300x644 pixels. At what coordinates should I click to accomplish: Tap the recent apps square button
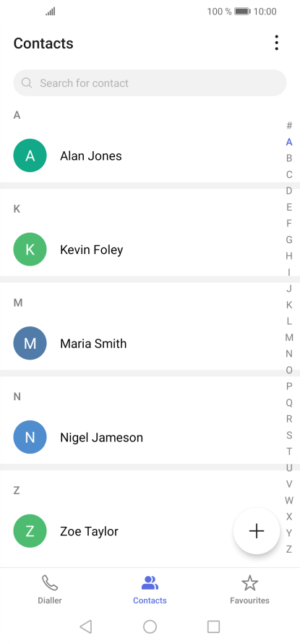pos(213,627)
